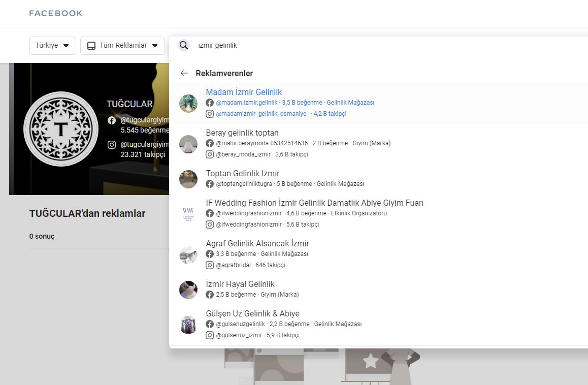Open IF Wedding Fashion logo thumbnail
Viewport: 588px width, 385px height.
point(188,214)
